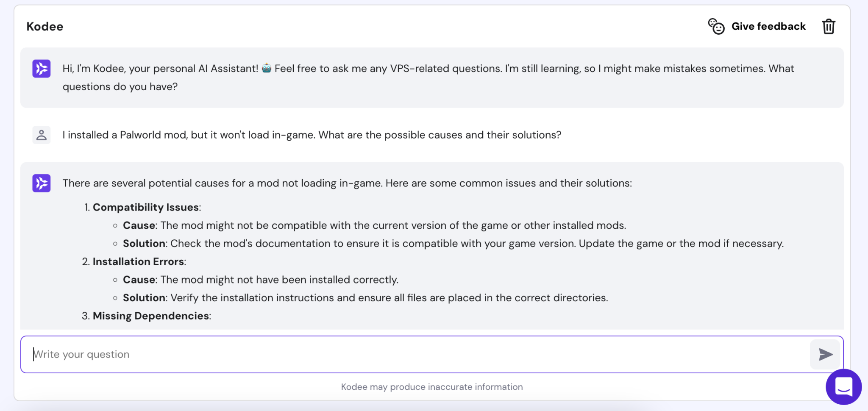Click the send message paper plane icon
The width and height of the screenshot is (868, 411).
click(824, 354)
